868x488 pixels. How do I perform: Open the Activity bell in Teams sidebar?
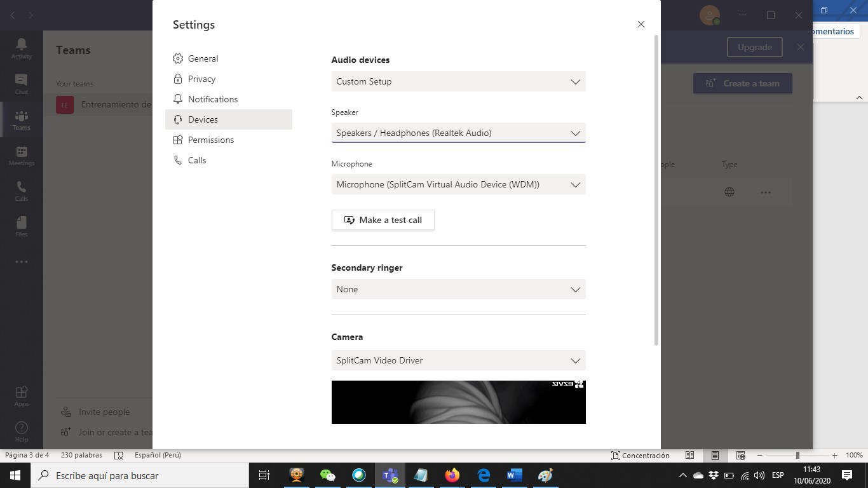(x=21, y=48)
